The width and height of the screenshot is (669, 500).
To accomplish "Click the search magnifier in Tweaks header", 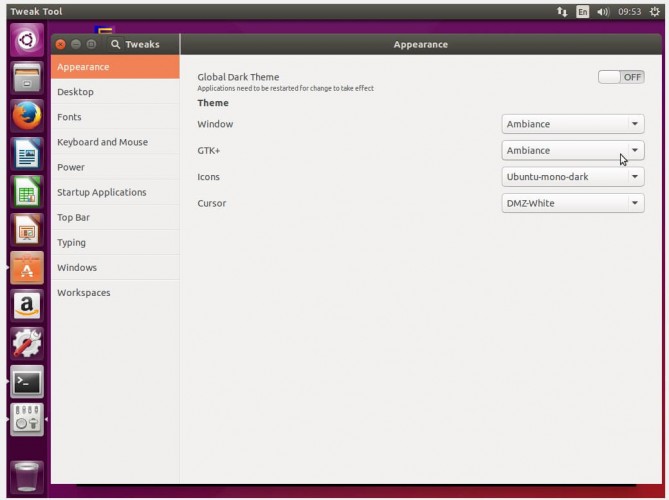I will tap(115, 44).
